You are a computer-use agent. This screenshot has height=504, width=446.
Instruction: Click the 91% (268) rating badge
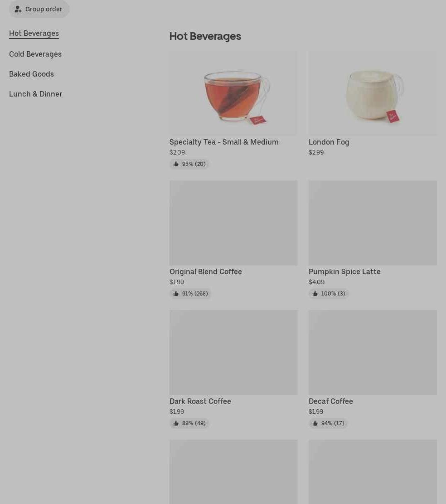(x=190, y=293)
